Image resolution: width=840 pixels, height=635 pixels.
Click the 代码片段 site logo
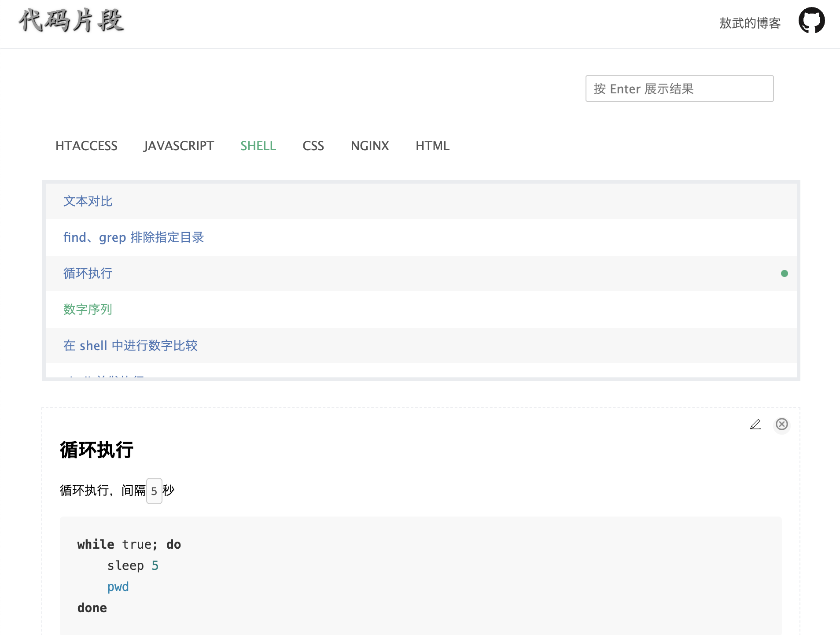point(71,21)
